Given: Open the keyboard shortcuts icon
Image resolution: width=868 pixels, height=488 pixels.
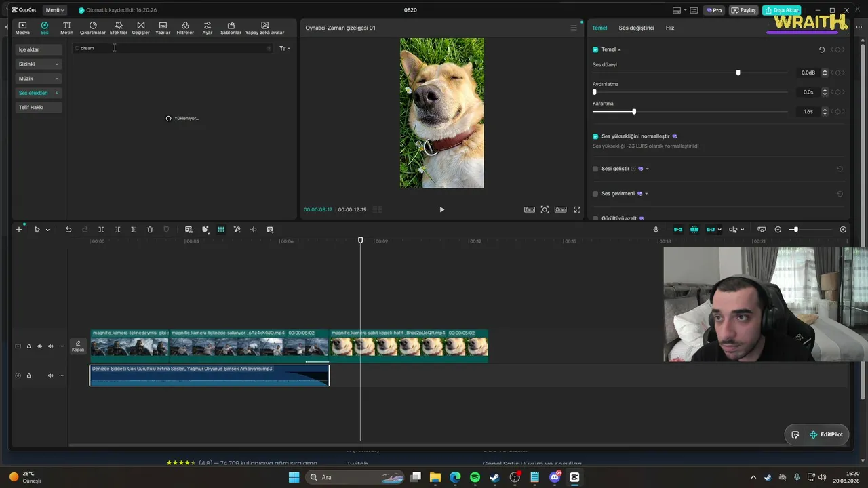Looking at the screenshot, I should [695, 10].
